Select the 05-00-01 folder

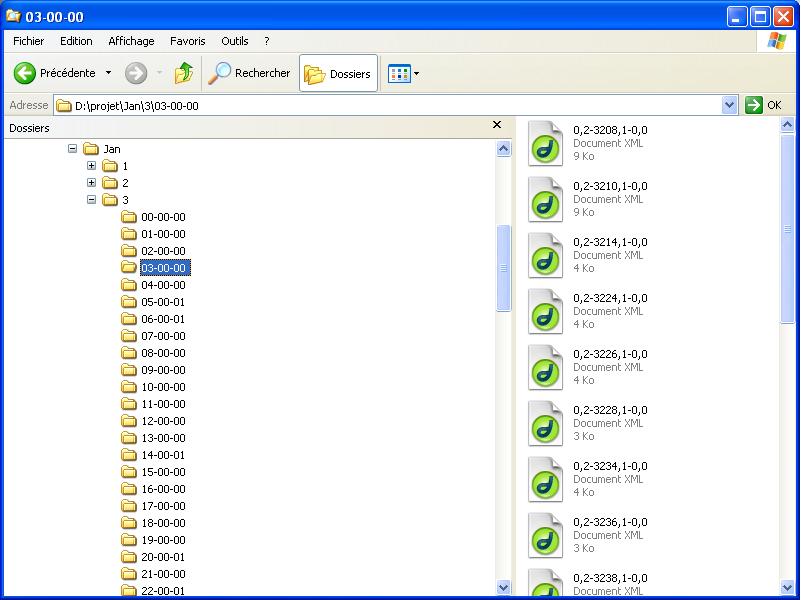154,302
